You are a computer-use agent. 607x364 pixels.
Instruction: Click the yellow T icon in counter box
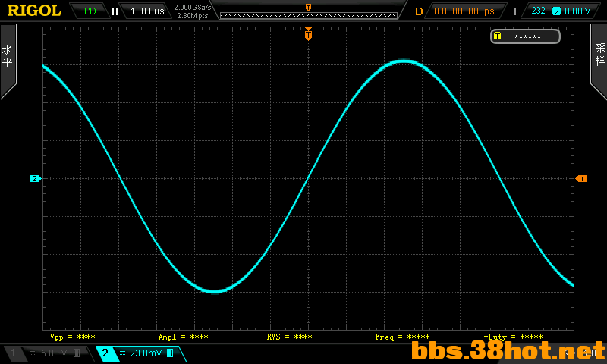point(498,36)
